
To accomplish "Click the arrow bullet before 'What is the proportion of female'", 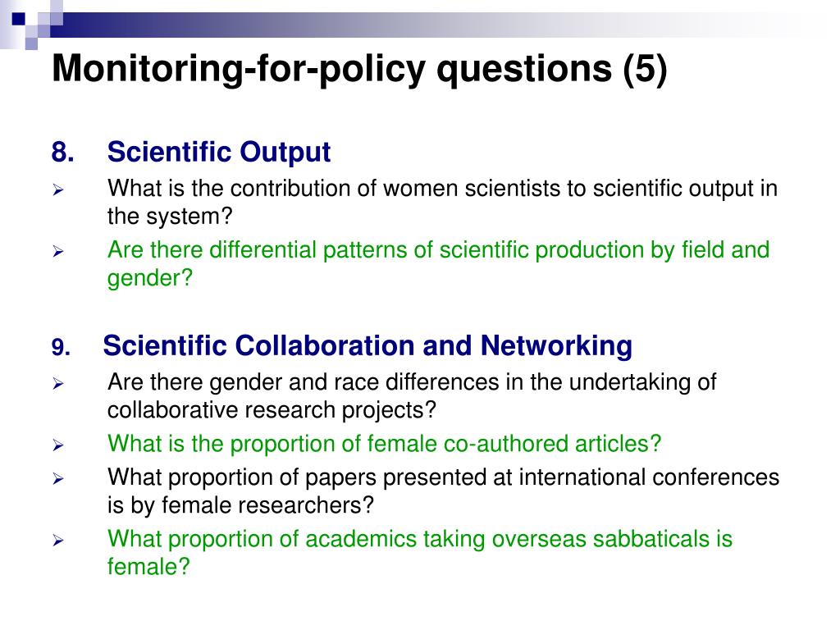I will 58,445.
